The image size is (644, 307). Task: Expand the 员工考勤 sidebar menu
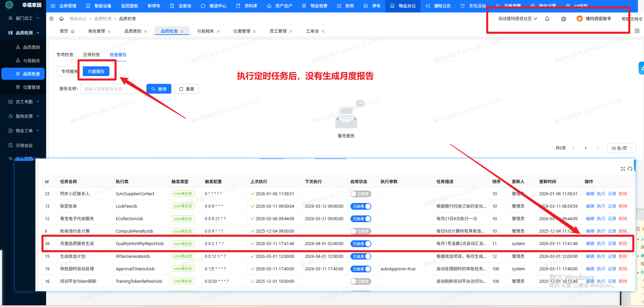coord(24,102)
